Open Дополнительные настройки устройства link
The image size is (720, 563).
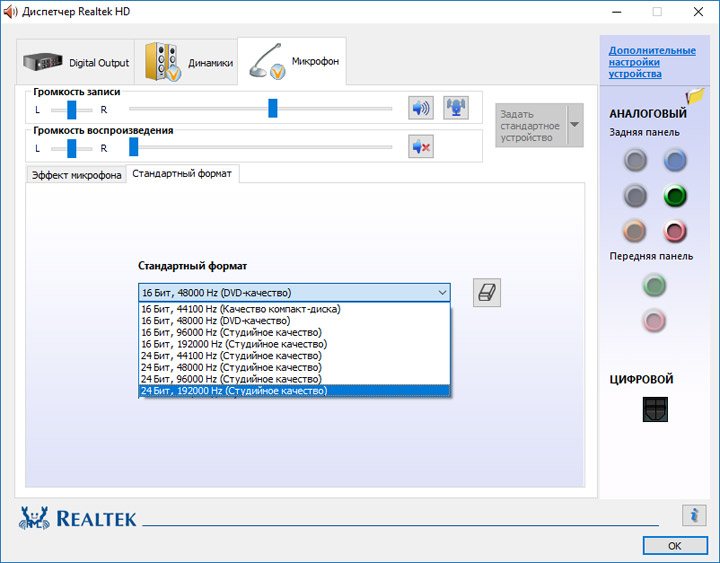652,62
